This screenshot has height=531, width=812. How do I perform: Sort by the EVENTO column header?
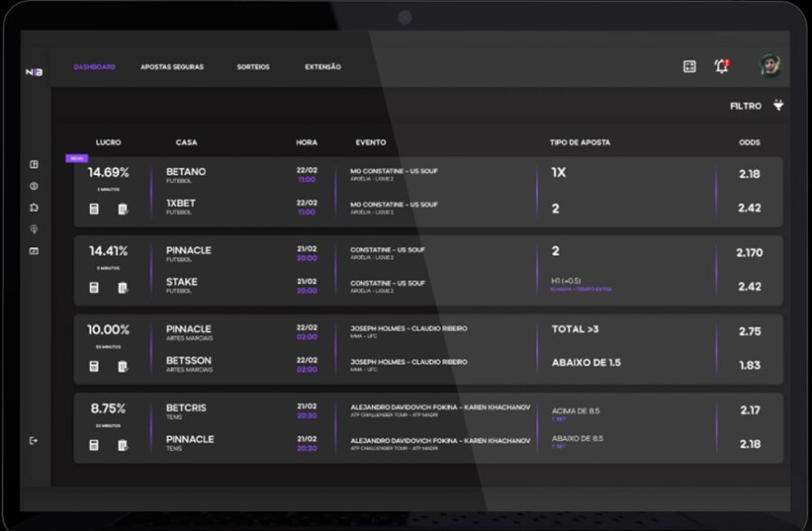click(x=371, y=142)
